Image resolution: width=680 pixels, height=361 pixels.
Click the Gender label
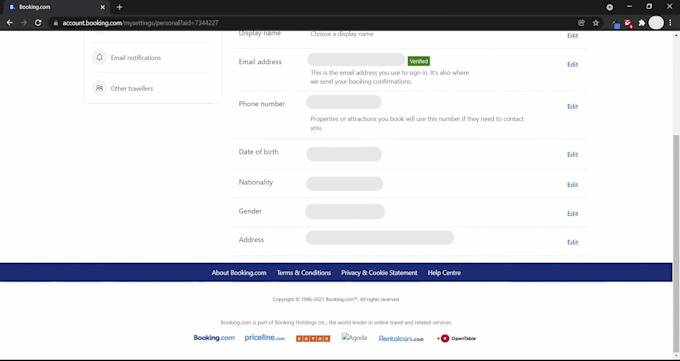[x=250, y=211]
